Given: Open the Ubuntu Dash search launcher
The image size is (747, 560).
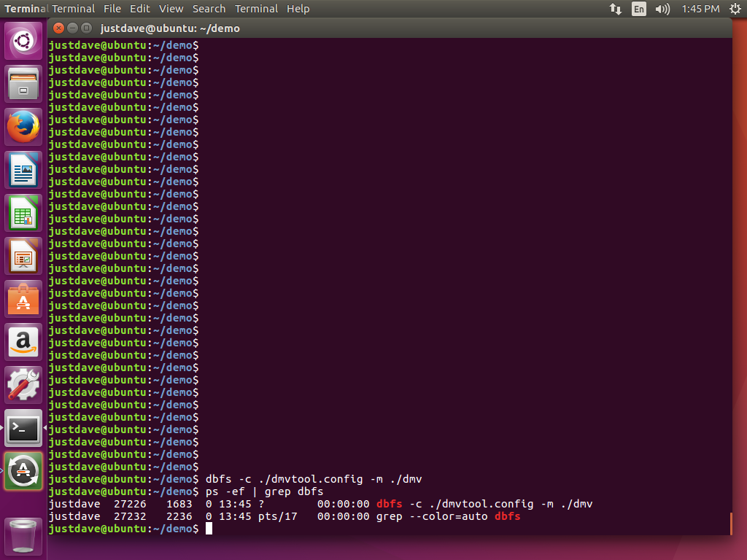Looking at the screenshot, I should click(x=23, y=41).
